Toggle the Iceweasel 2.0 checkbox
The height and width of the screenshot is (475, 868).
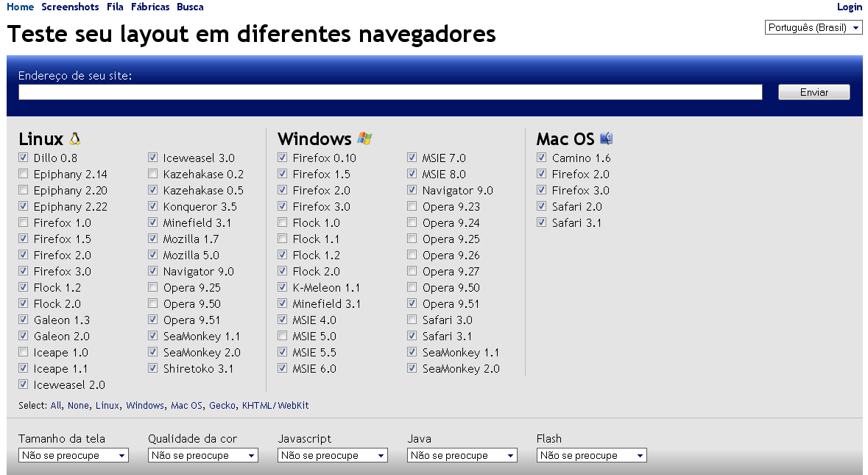point(24,384)
